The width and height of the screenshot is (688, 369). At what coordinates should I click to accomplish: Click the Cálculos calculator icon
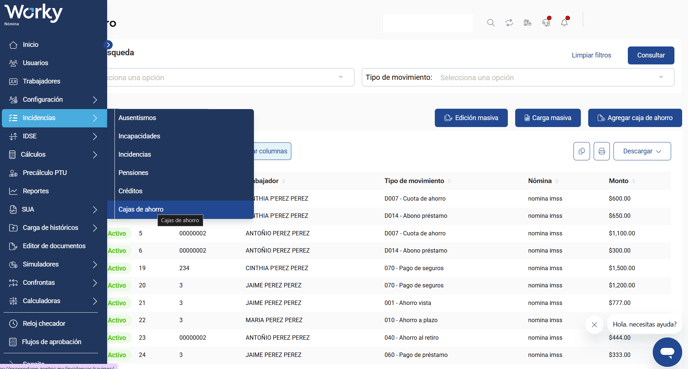(x=12, y=154)
